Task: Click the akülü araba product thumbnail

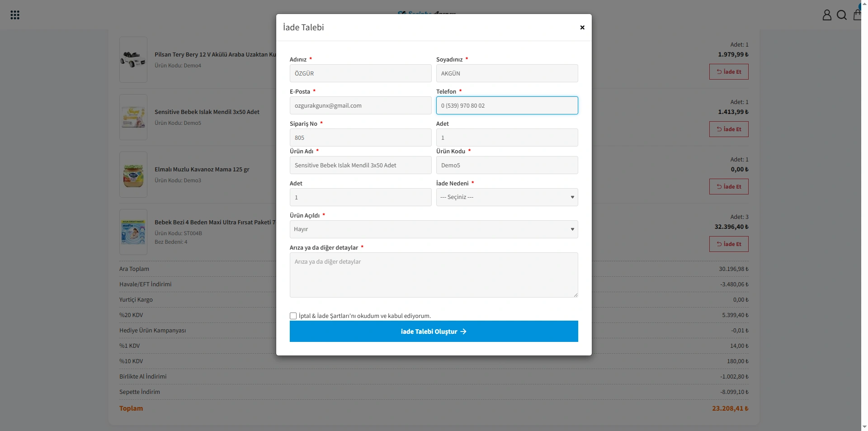Action: pos(133,60)
